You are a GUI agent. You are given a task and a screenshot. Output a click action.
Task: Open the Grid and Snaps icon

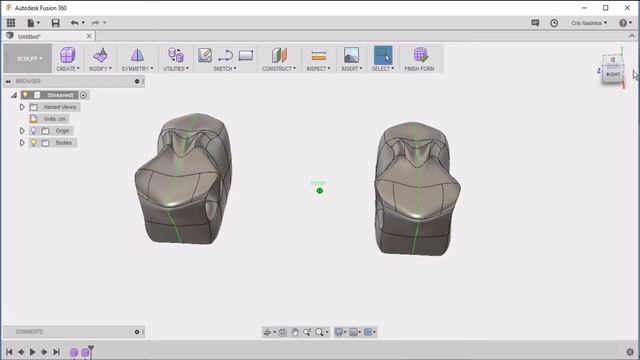click(354, 332)
